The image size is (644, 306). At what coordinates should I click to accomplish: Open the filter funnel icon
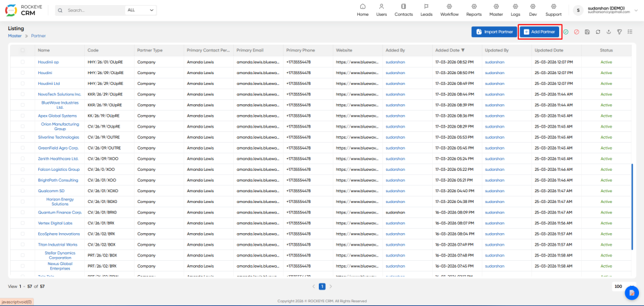tap(619, 32)
